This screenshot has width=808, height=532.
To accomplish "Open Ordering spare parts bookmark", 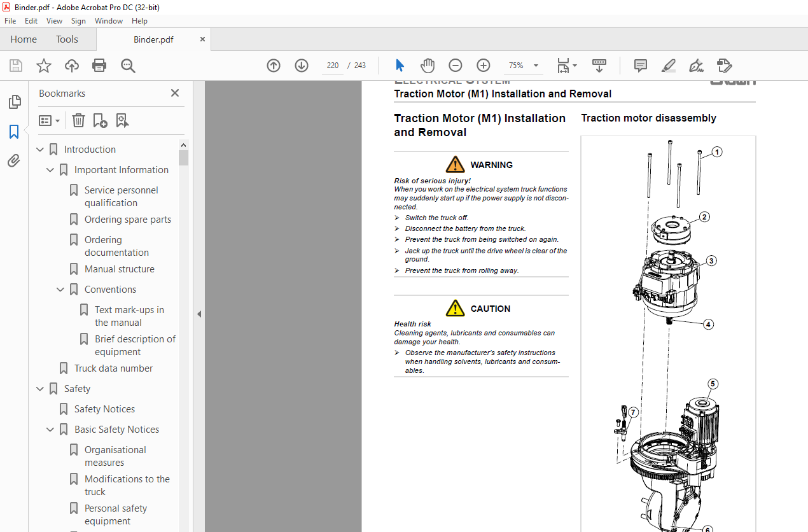I will 128,220.
